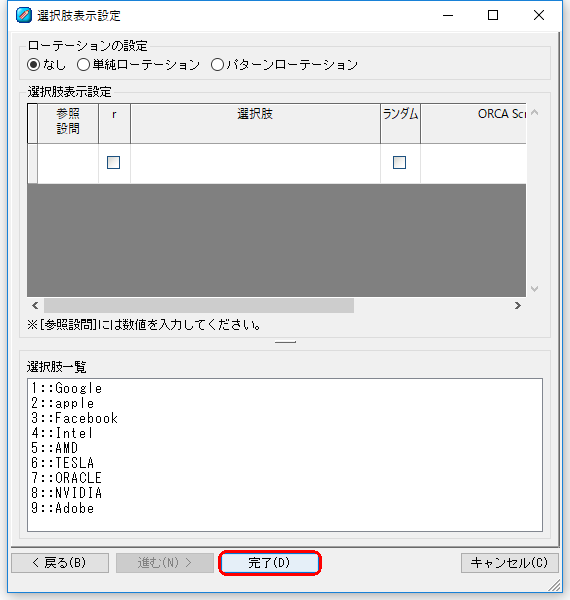Click the r column header
Screen dimensions: 570x600
[114, 123]
